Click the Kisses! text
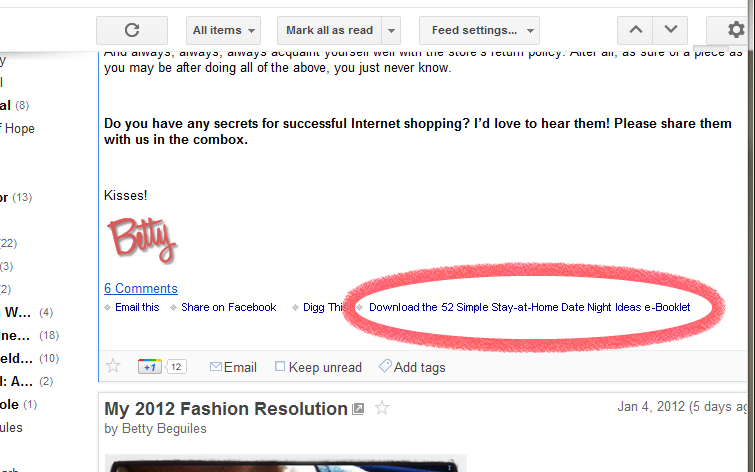Screen dimensions: 755x472 coord(126,196)
